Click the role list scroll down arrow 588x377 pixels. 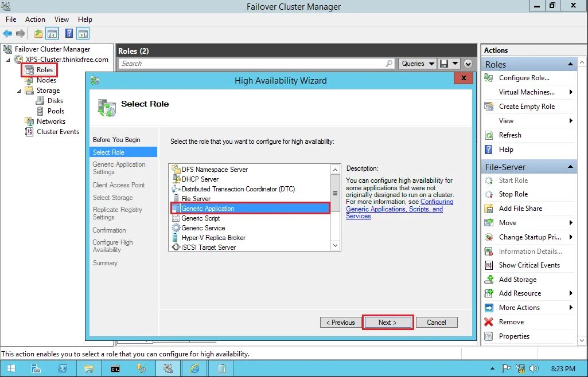(x=335, y=246)
